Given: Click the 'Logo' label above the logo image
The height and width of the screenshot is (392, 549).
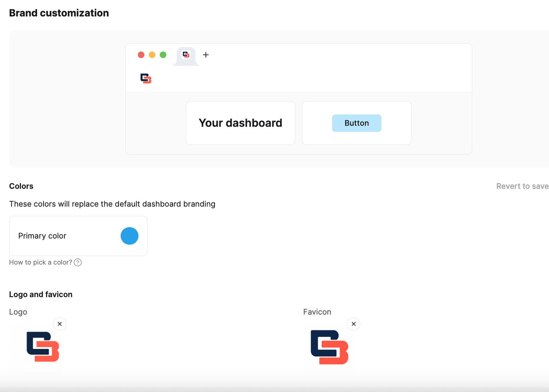Looking at the screenshot, I should [x=18, y=312].
